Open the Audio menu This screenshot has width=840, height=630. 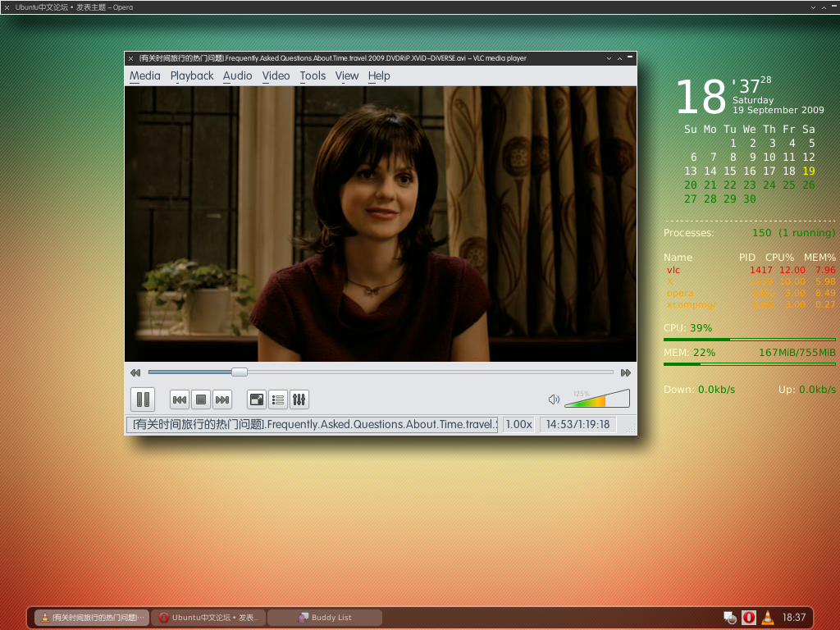click(237, 76)
